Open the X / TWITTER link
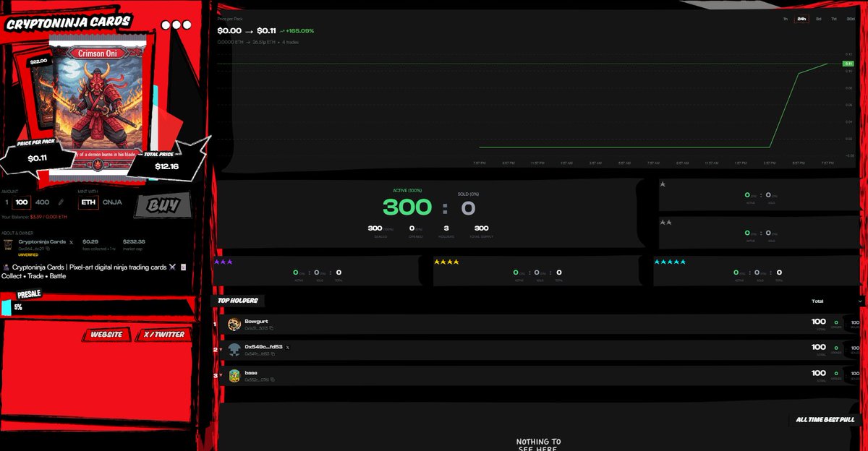 point(163,335)
